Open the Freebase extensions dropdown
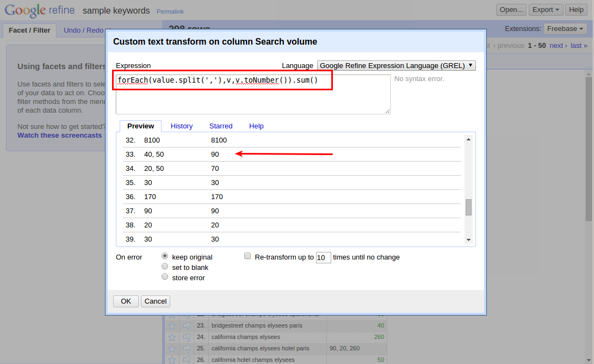This screenshot has height=364, width=594. coord(565,29)
